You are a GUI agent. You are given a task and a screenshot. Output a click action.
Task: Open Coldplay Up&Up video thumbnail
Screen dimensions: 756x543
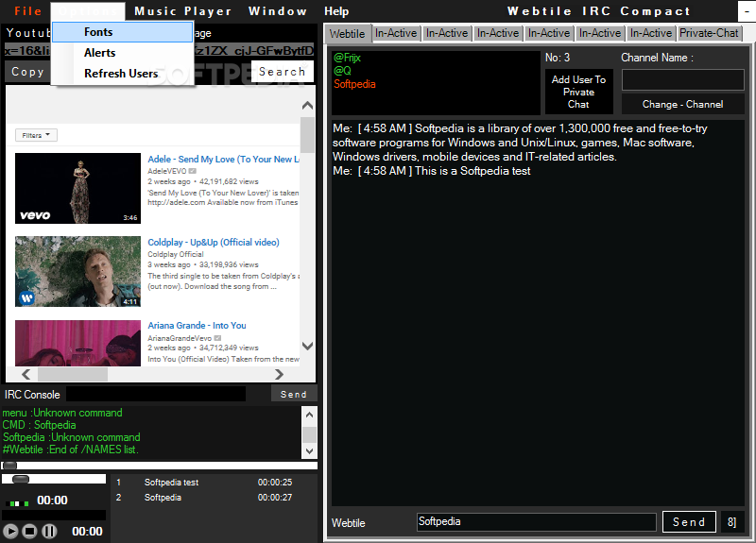(x=77, y=271)
